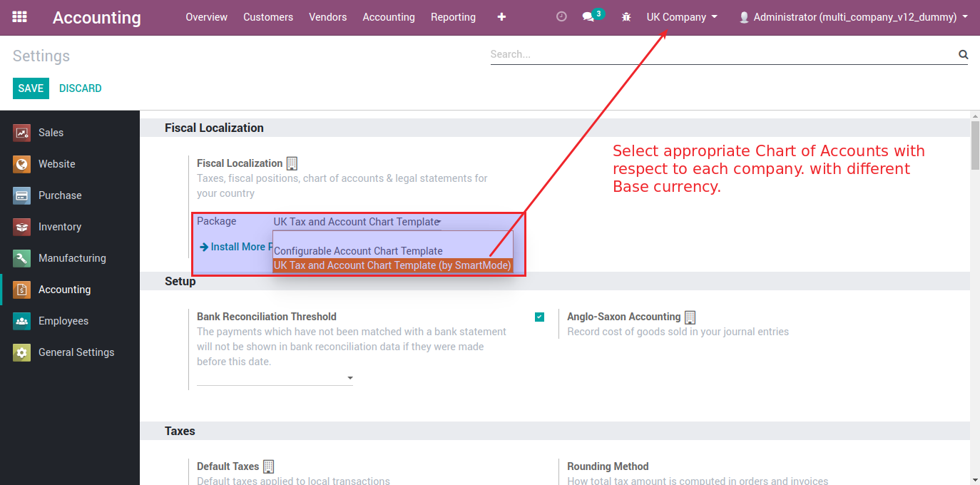Select the Purchase card icon in sidebar
Screen dimensions: 980x485
(x=22, y=195)
